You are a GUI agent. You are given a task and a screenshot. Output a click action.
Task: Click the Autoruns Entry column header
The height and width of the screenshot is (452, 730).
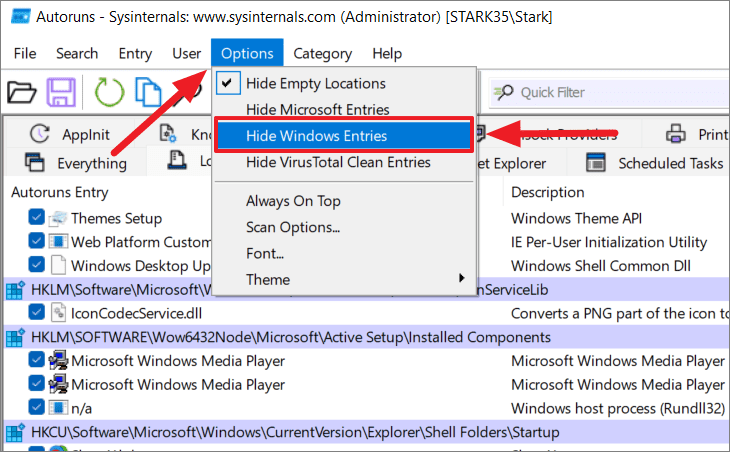point(60,192)
